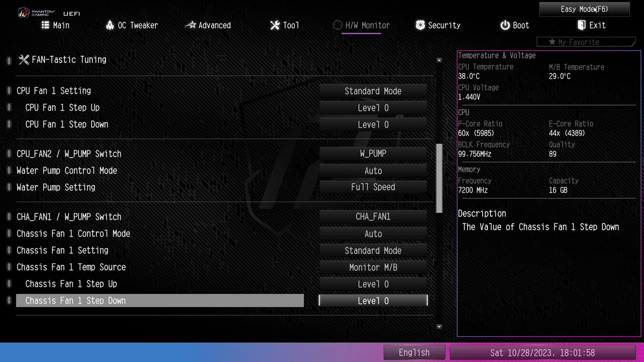
Task: Click the scroll down arrow of settings list
Action: (439, 327)
